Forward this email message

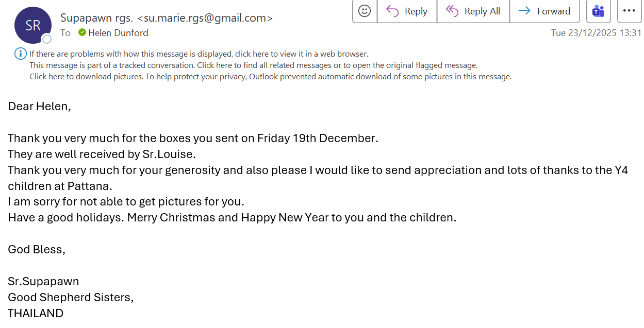(x=544, y=11)
